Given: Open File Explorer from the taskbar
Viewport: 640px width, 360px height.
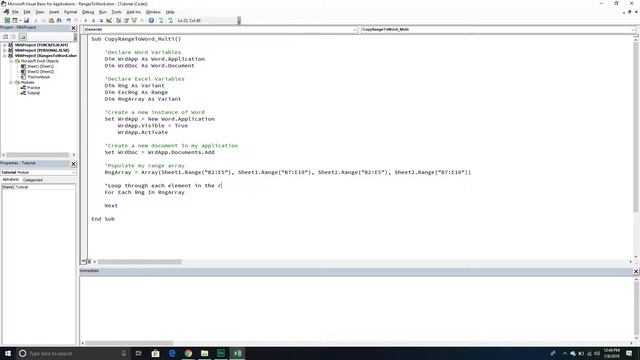Looking at the screenshot, I should [x=204, y=353].
